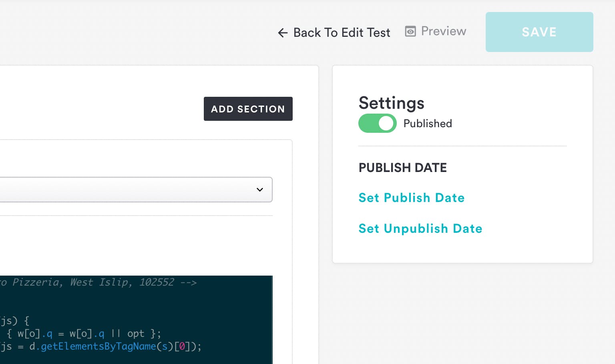Click Set Publish Date
Viewport: 615px width, 364px height.
coord(411,198)
